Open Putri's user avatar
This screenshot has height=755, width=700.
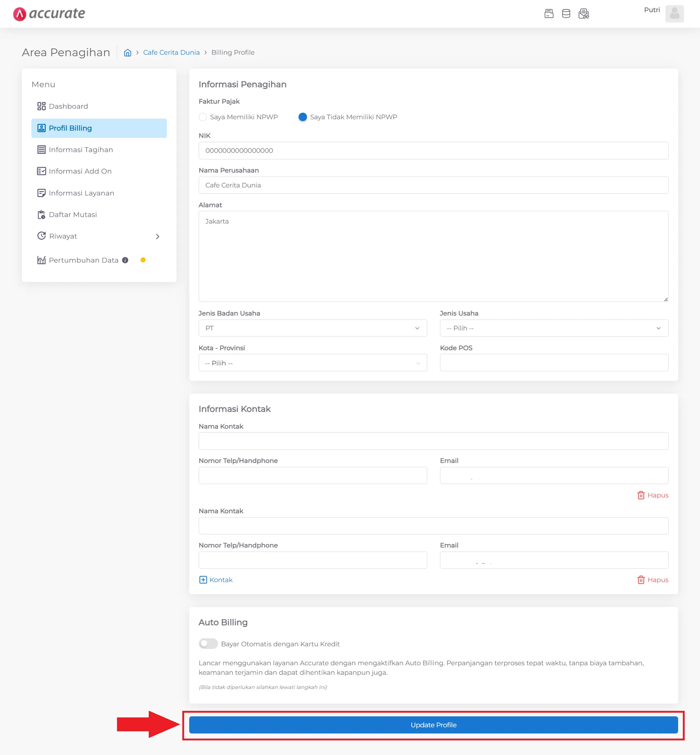pos(674,13)
